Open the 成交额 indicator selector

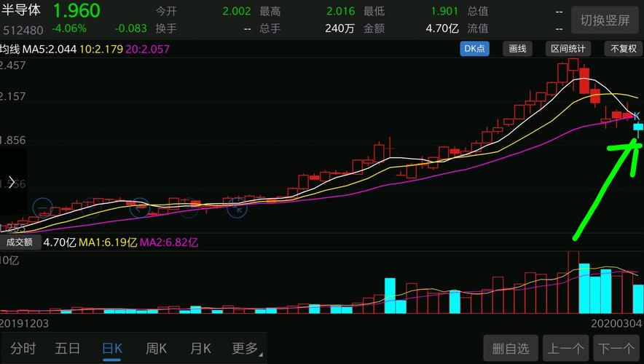click(20, 242)
